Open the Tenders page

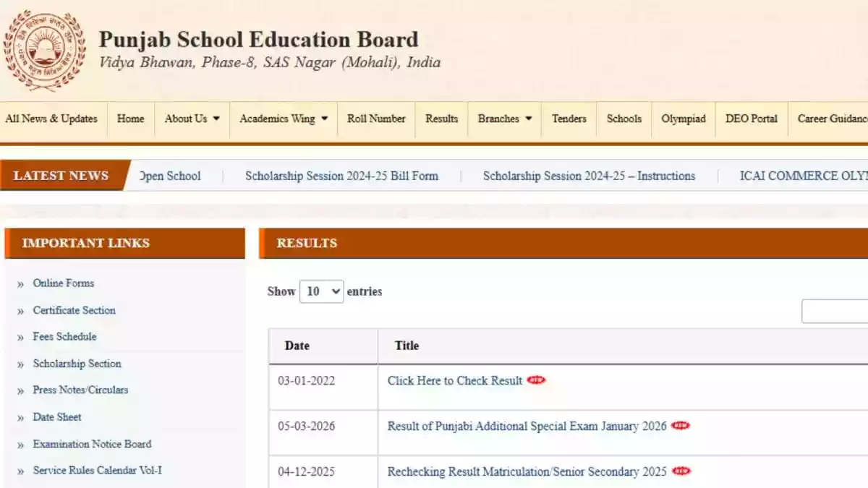(569, 119)
